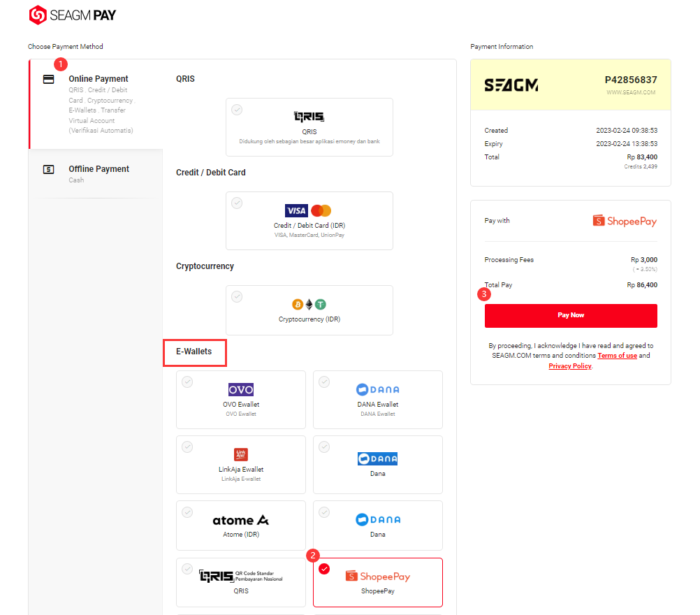Click the DANA logo beside Atome card

click(x=378, y=519)
